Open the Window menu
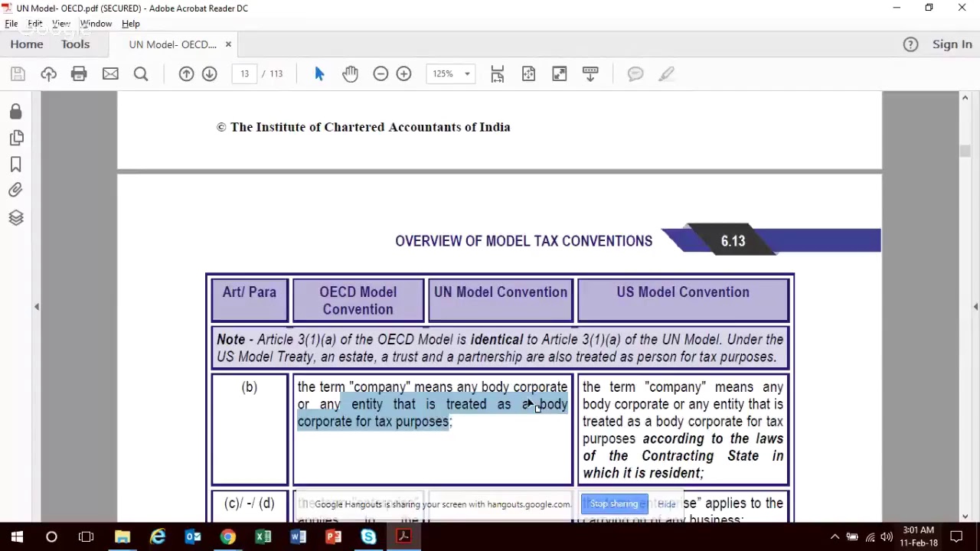This screenshot has height=551, width=980. click(x=96, y=24)
